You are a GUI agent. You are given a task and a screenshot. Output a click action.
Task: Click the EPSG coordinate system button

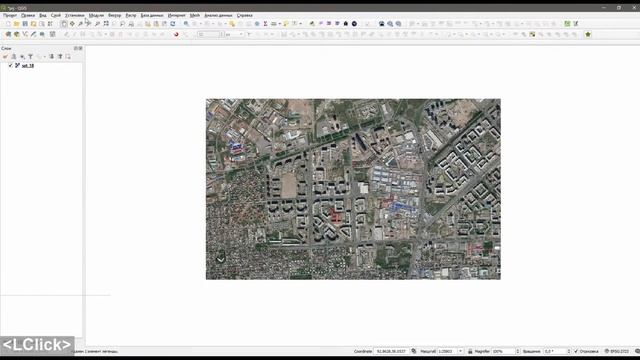[617, 351]
